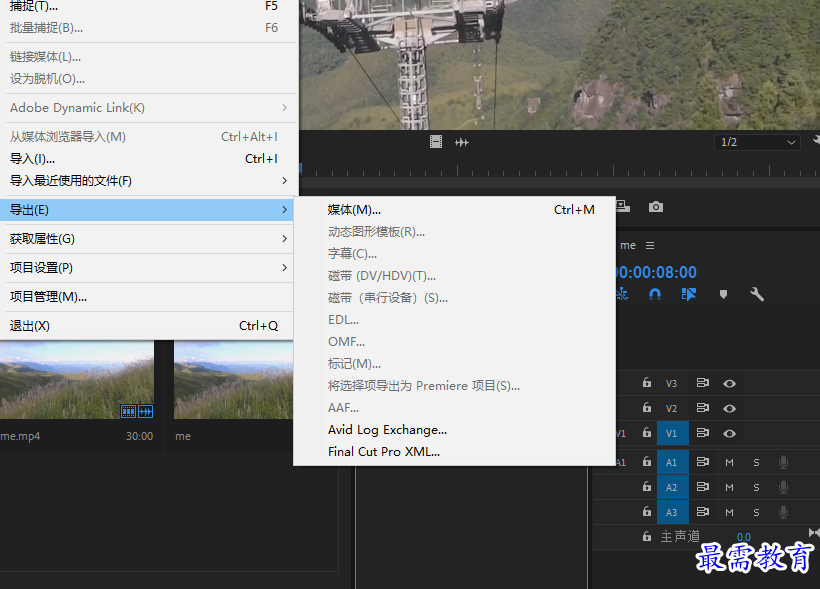Solo audio track A2

pyautogui.click(x=756, y=488)
